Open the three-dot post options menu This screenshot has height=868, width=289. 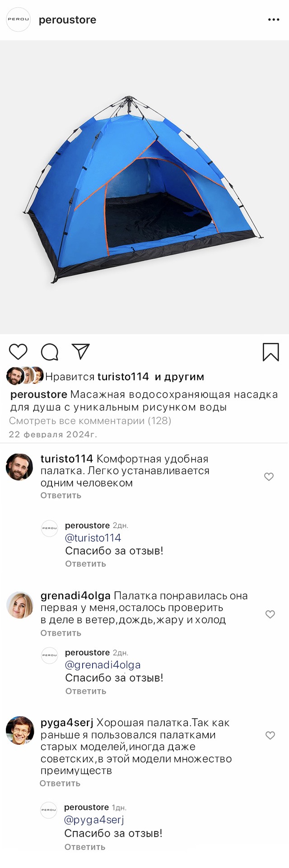tap(274, 20)
